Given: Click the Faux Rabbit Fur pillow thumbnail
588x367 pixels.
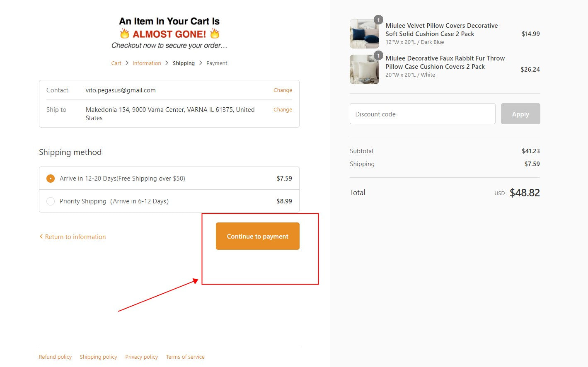Looking at the screenshot, I should coord(364,70).
